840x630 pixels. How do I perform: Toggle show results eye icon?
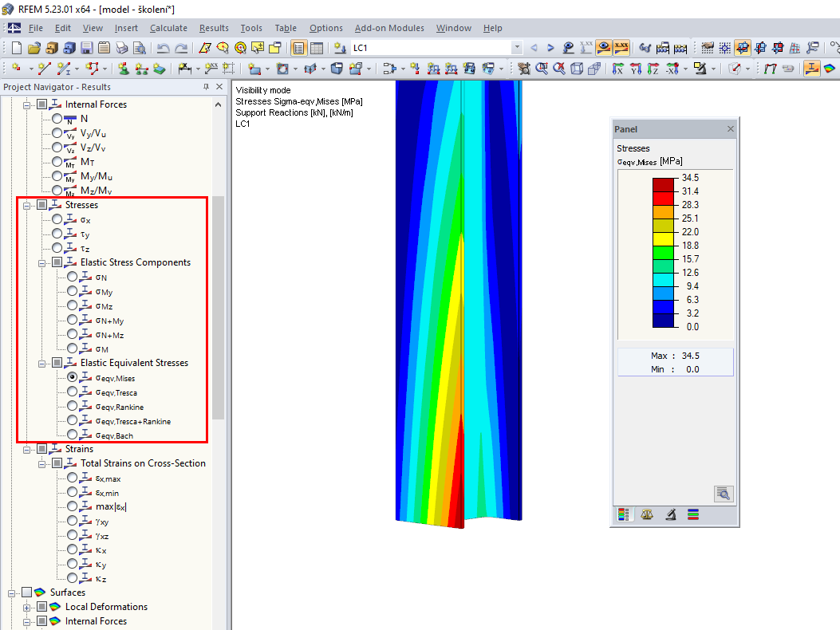[603, 48]
